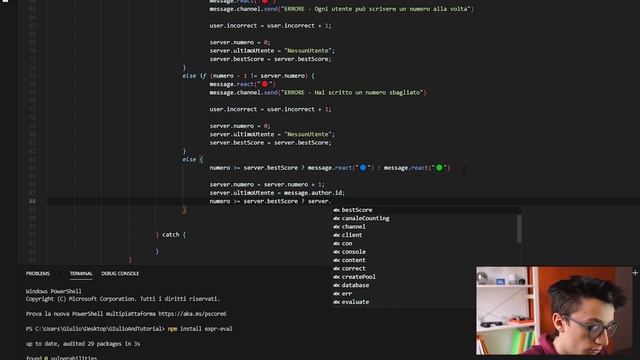This screenshot has height=360, width=640.
Task: Click 'else if (numero - 1 != server.numero)' line
Action: [x=249, y=76]
